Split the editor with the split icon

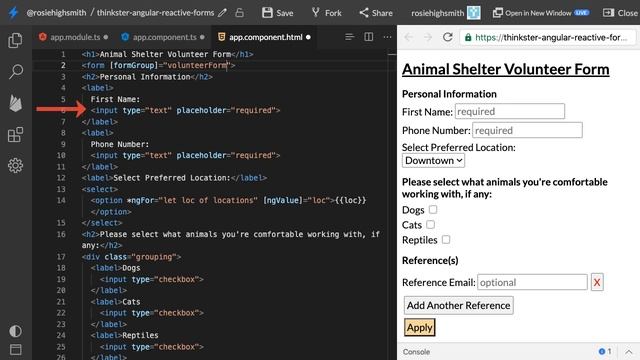pos(369,37)
